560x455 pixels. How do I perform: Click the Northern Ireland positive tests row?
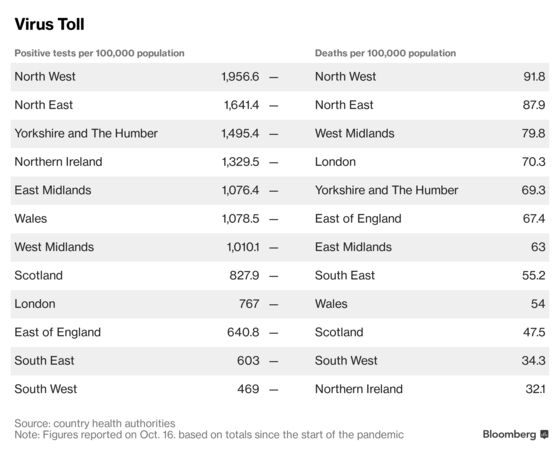pyautogui.click(x=145, y=162)
